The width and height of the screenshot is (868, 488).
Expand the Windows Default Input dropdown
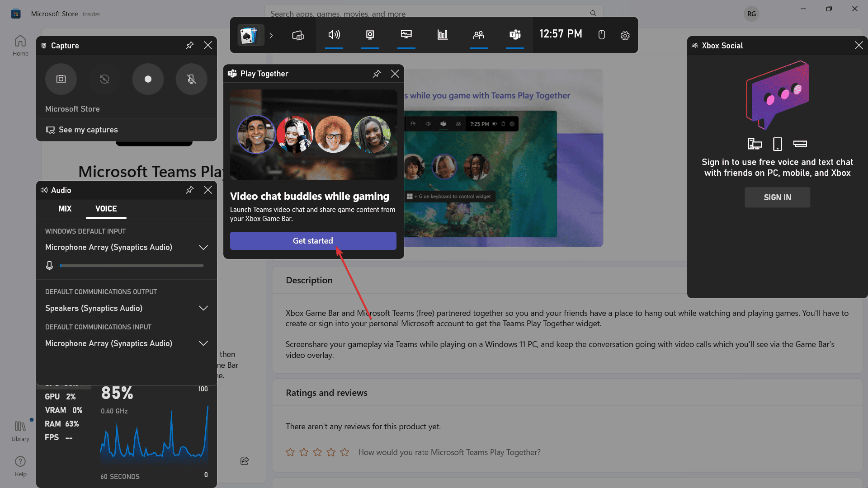[x=203, y=247]
